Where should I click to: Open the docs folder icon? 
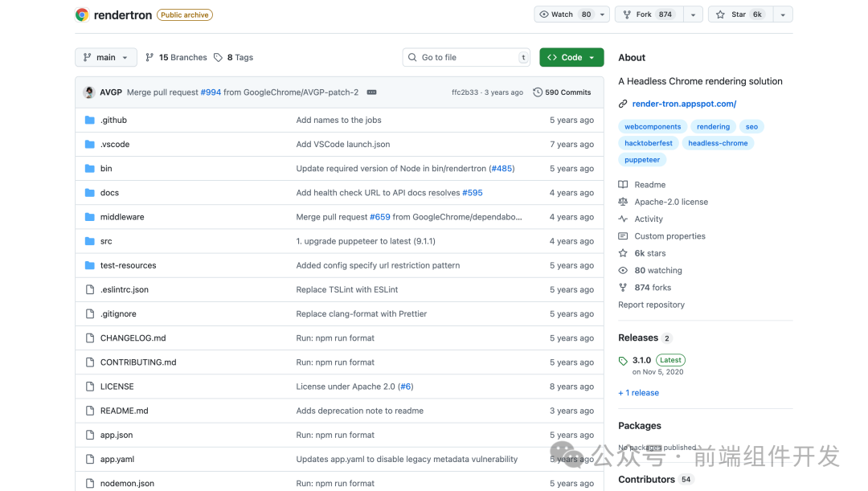pyautogui.click(x=90, y=193)
